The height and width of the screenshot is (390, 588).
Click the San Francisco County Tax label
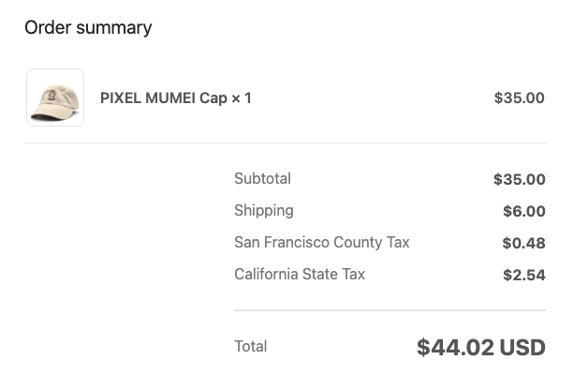tap(321, 242)
